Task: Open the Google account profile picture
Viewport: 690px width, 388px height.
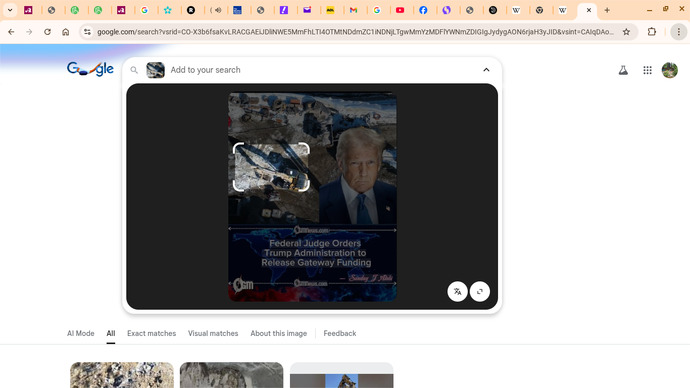Action: tap(670, 70)
